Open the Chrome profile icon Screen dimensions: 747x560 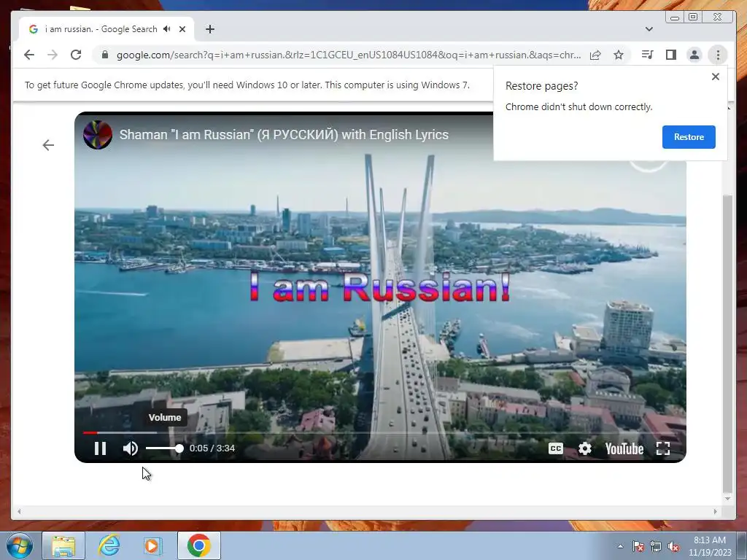click(x=694, y=55)
